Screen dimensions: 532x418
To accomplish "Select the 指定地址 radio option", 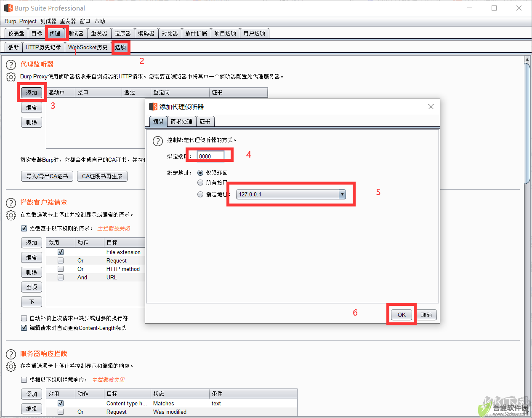I will point(200,194).
